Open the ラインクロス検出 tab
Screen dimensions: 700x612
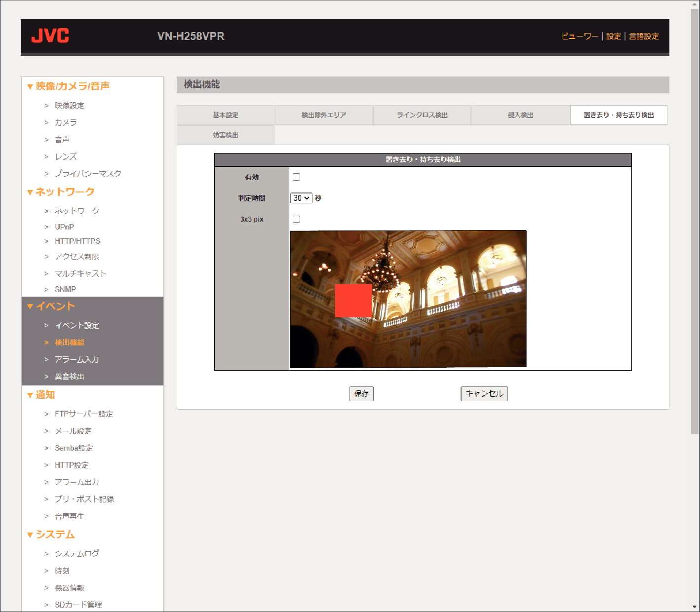422,115
